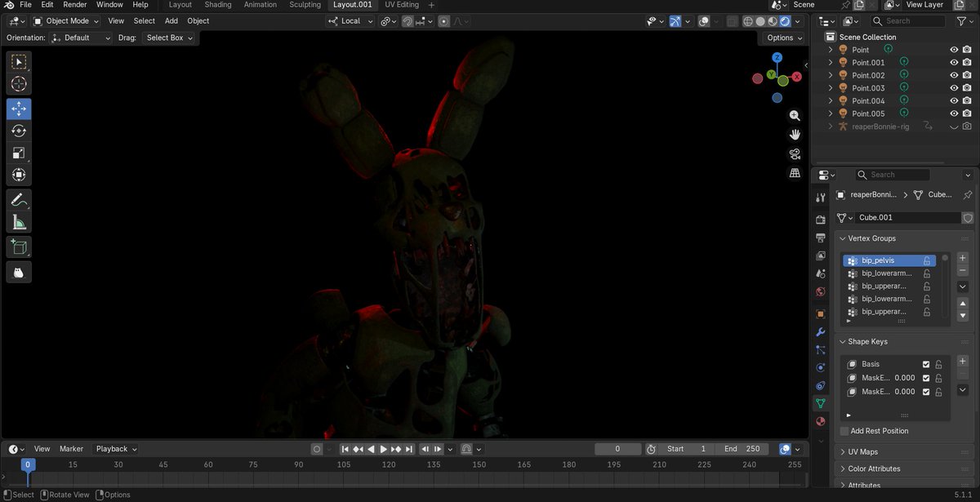Switch to the Sculpting workspace tab

(305, 5)
